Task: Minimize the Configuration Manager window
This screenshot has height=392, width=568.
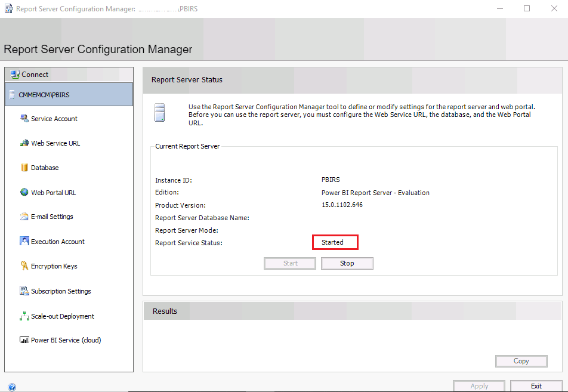Action: point(500,8)
